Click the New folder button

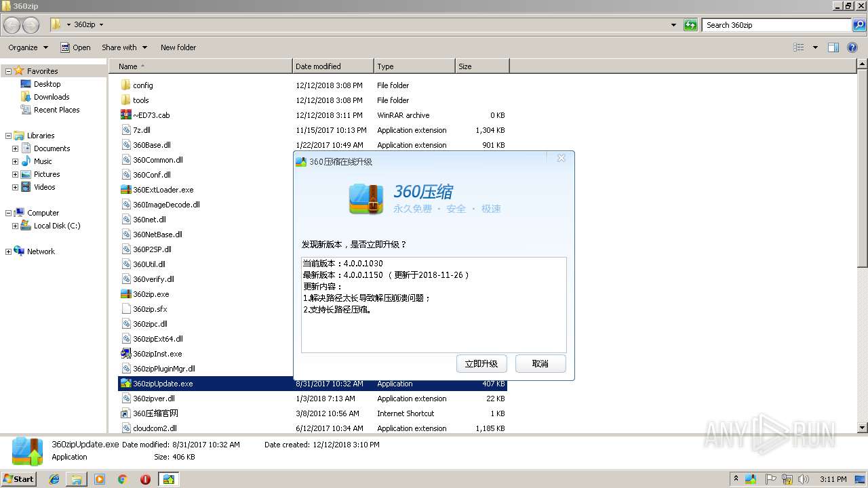pos(178,47)
